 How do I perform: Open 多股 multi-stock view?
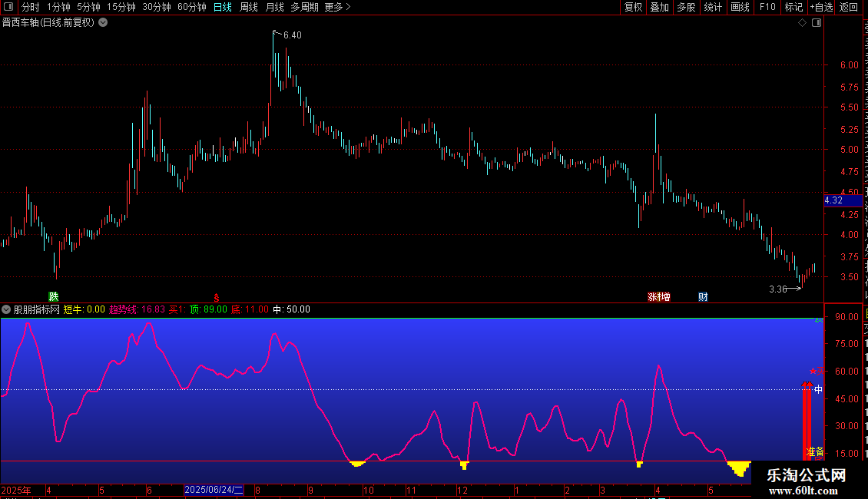pyautogui.click(x=686, y=7)
